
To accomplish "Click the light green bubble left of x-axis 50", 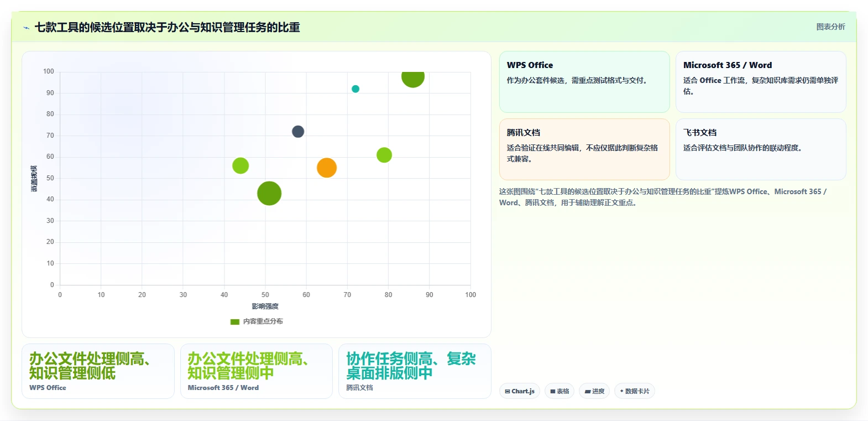I will click(x=240, y=165).
